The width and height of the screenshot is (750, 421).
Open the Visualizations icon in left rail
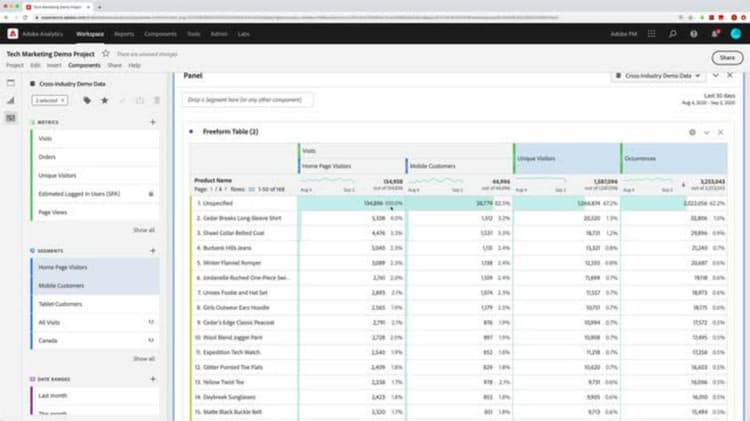[x=11, y=100]
